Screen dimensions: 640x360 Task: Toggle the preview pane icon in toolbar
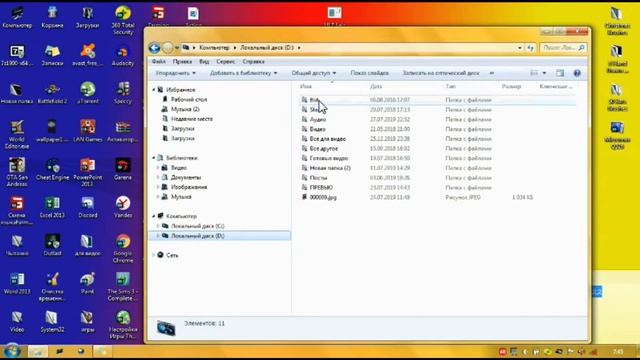tap(560, 73)
